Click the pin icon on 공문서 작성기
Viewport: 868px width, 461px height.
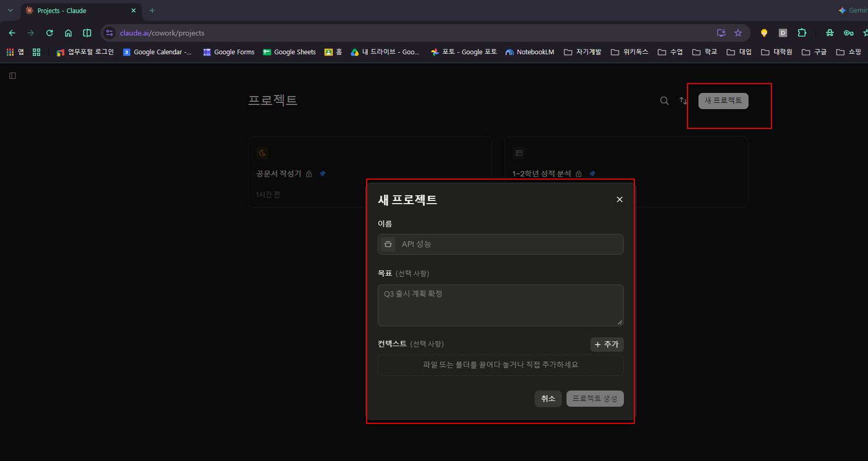tap(322, 174)
